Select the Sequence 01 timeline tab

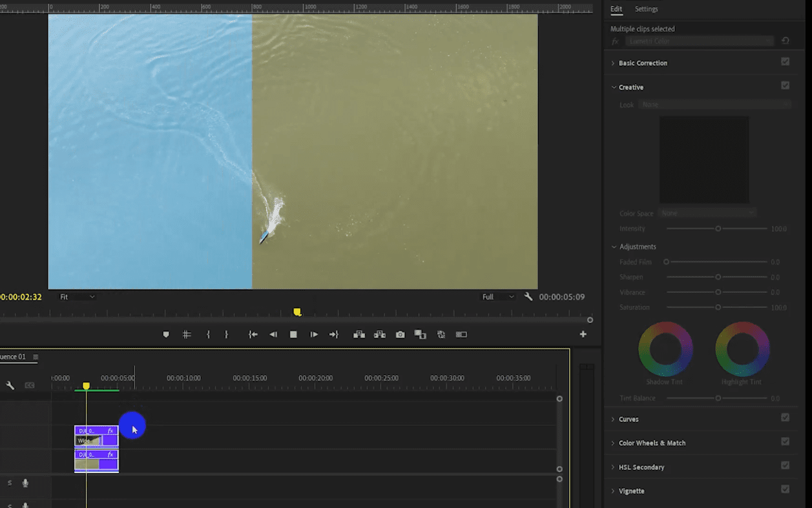(13, 357)
